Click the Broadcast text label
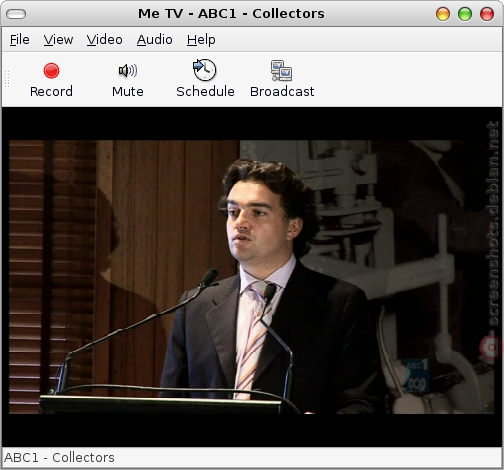504x470 pixels. 282,91
